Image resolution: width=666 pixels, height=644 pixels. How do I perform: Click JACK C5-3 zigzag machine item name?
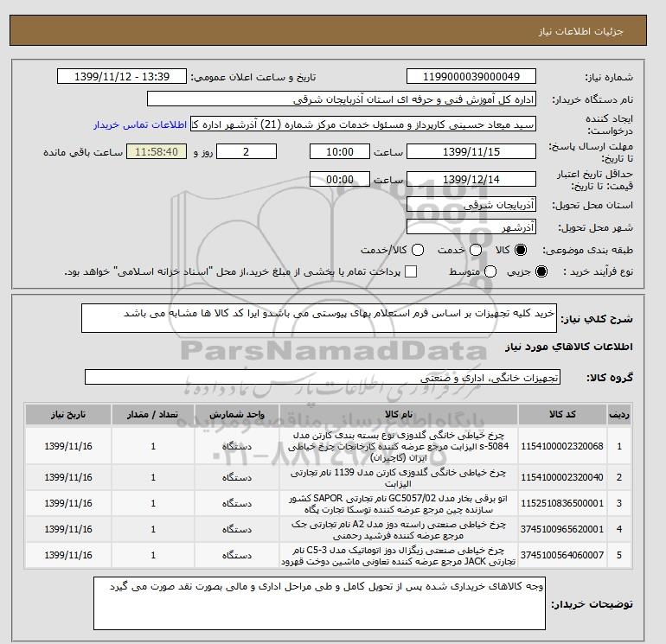pyautogui.click(x=399, y=555)
